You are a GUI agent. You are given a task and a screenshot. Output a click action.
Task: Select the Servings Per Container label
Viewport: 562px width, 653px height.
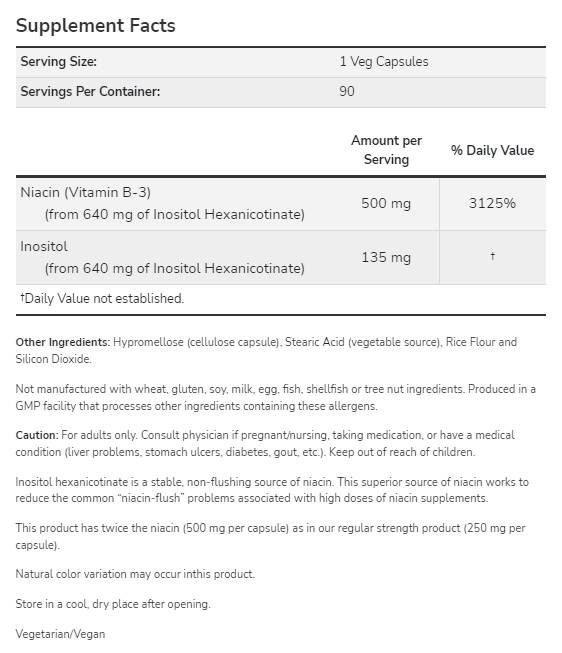[x=90, y=91]
